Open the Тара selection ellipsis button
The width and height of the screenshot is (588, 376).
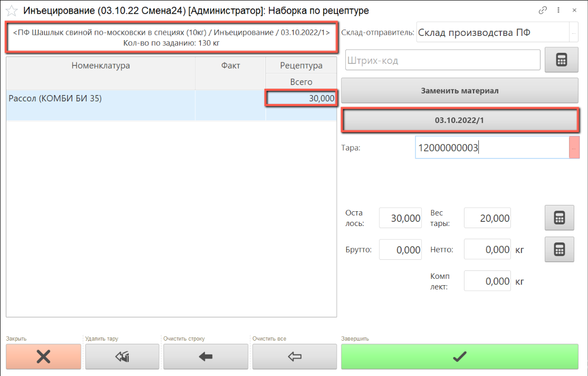(x=574, y=148)
